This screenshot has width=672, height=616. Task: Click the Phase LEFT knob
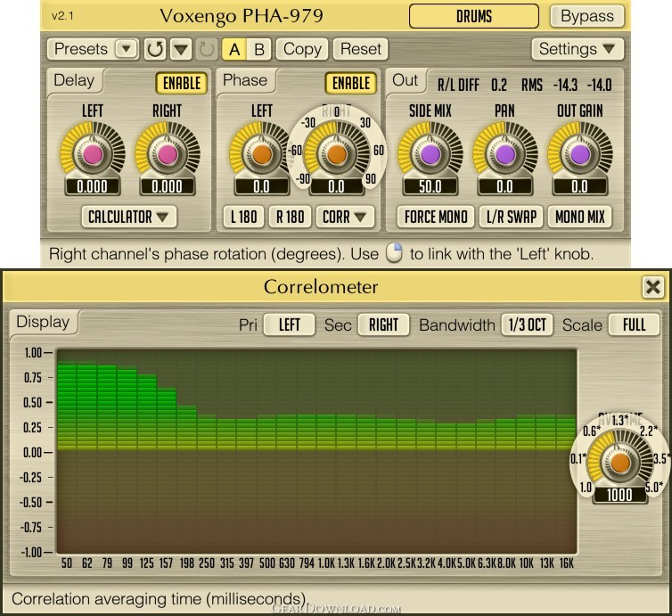(x=261, y=154)
